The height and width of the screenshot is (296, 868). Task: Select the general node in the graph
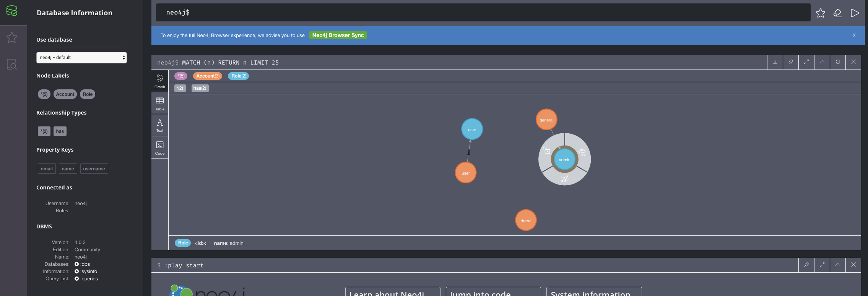[x=546, y=120]
